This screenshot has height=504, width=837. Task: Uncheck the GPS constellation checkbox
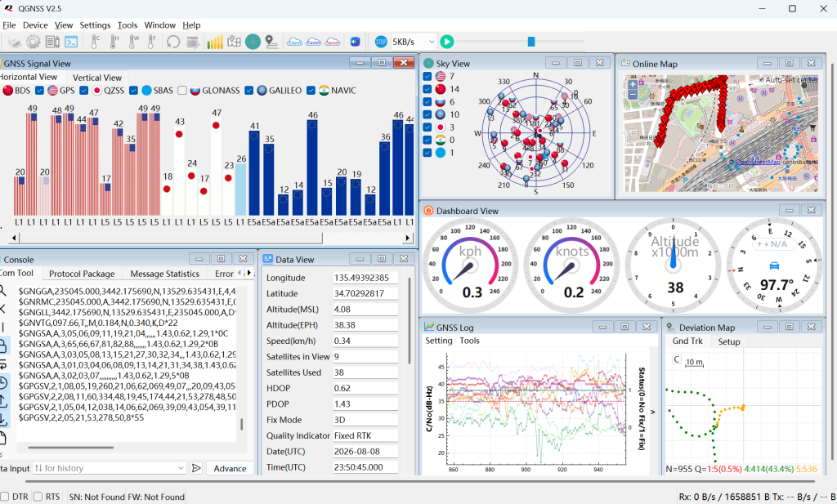click(x=39, y=91)
